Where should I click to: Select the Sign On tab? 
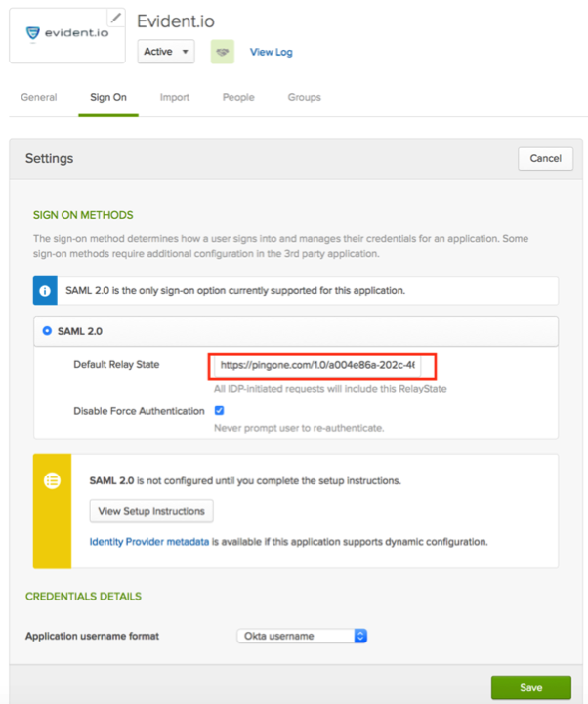108,97
